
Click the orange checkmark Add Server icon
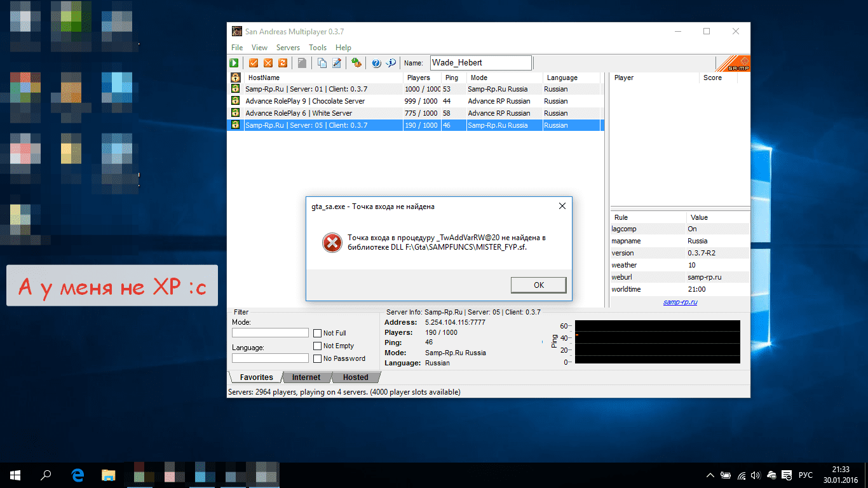pyautogui.click(x=254, y=63)
